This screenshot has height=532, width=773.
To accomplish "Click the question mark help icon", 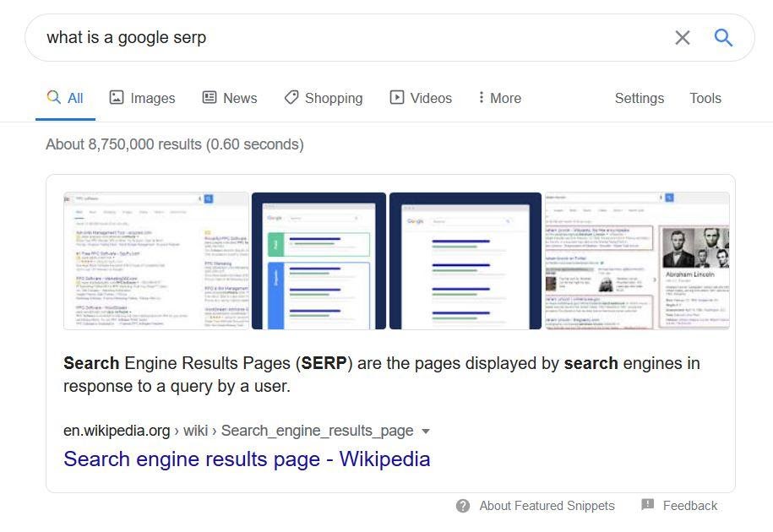I will tap(463, 505).
